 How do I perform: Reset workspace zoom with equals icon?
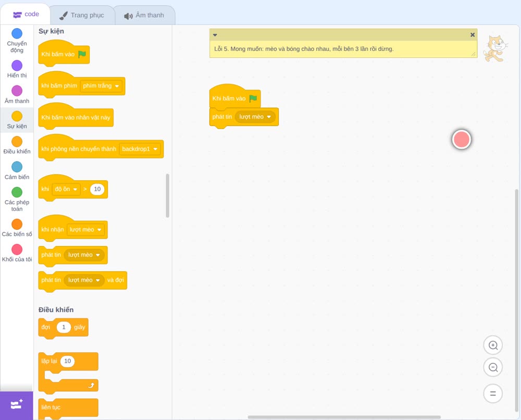tap(493, 394)
